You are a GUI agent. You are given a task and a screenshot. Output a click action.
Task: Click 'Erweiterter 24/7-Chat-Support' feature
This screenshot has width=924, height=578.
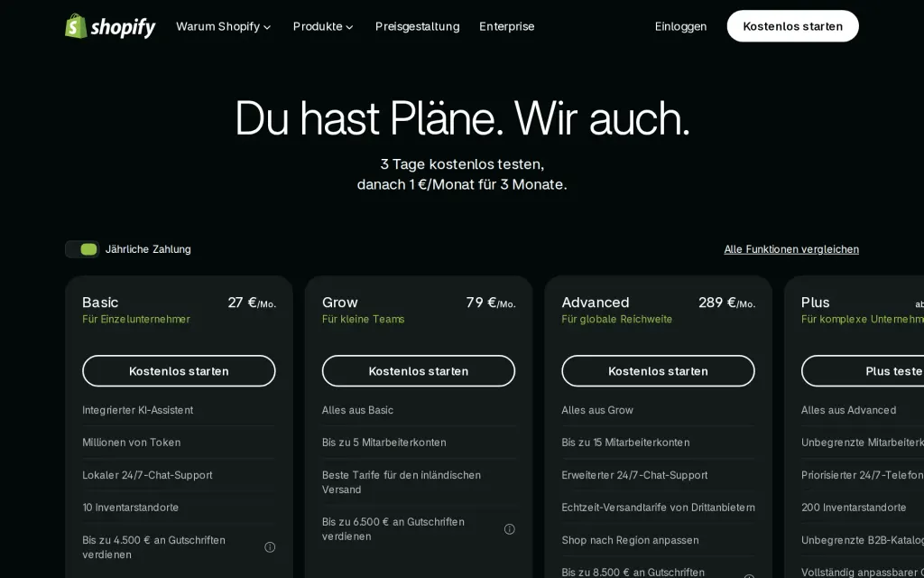coord(634,475)
